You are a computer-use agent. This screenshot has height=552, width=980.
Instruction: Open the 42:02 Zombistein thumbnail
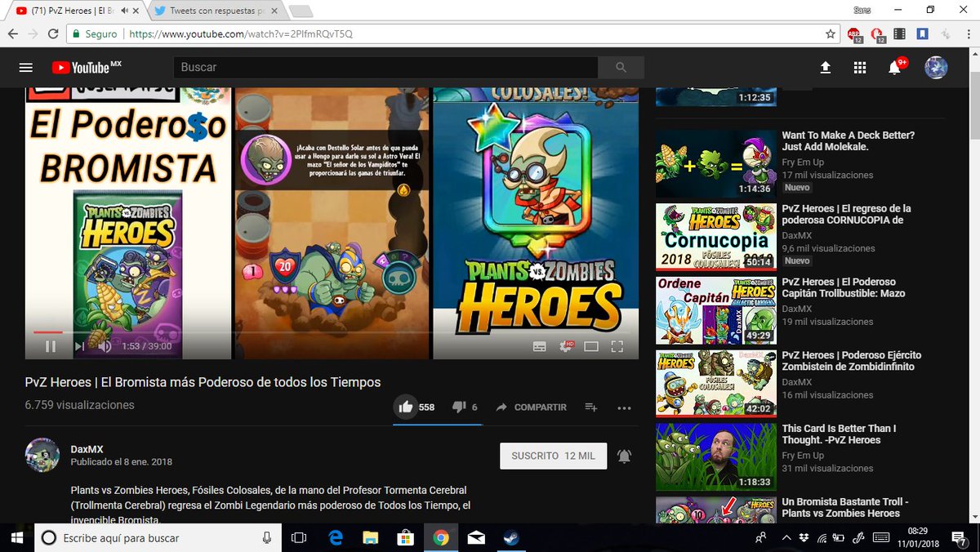tap(716, 384)
